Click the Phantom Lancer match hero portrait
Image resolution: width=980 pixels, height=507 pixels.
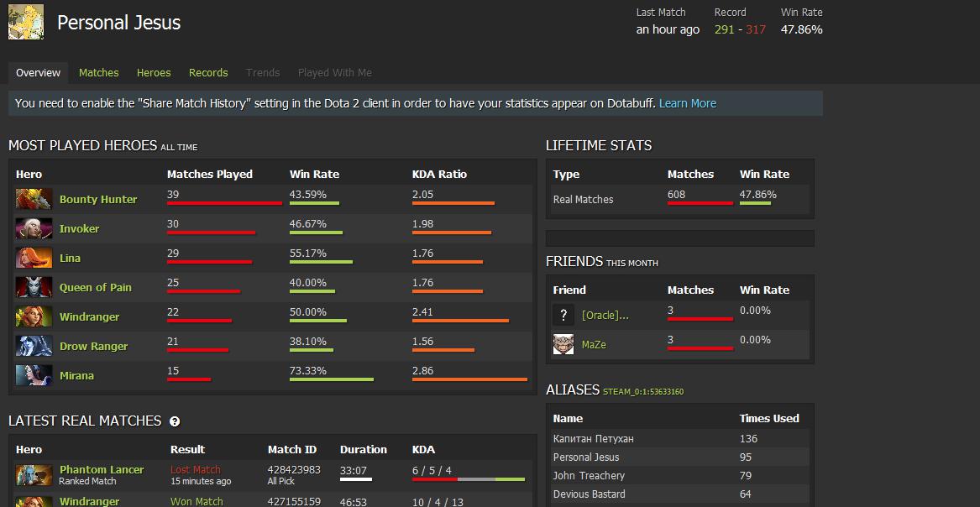pyautogui.click(x=34, y=475)
